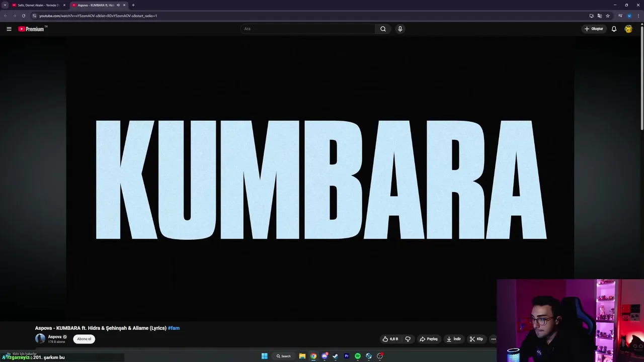Screen dimensions: 644x362
Task: View site information icon in address bar
Action: 35,16
